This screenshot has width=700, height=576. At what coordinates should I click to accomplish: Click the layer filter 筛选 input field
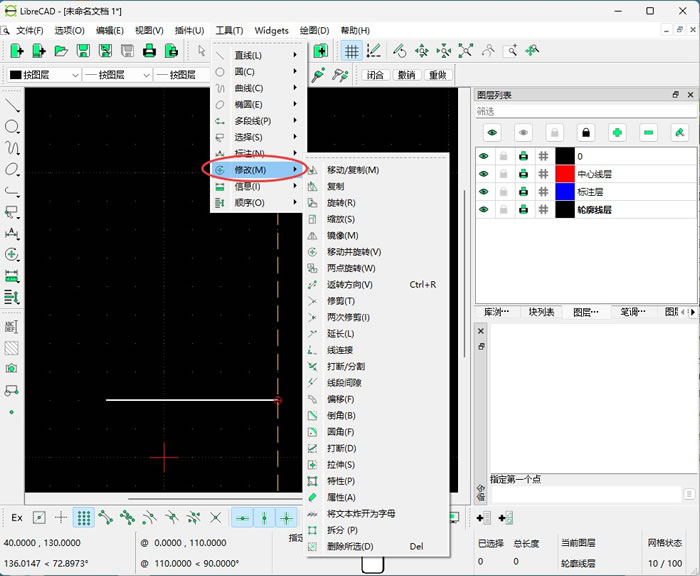(x=586, y=111)
